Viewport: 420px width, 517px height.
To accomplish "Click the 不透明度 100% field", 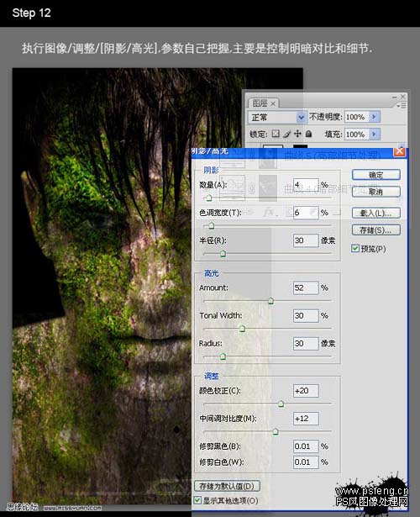I will pyautogui.click(x=356, y=117).
